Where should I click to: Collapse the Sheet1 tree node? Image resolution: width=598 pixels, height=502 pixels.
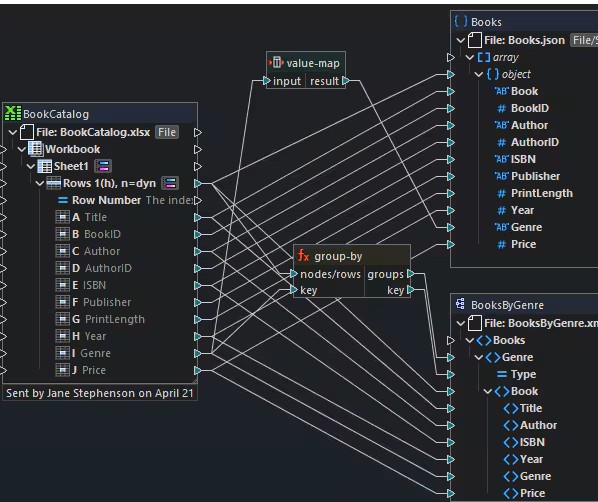click(x=31, y=166)
